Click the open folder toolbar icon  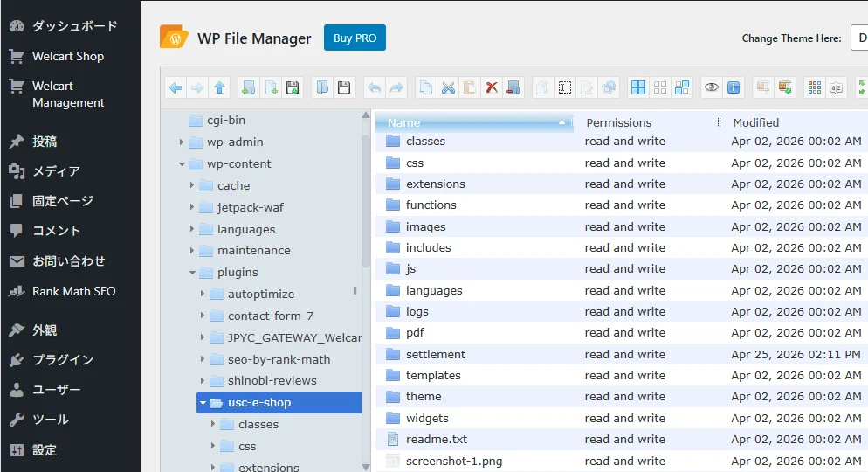[x=322, y=87]
